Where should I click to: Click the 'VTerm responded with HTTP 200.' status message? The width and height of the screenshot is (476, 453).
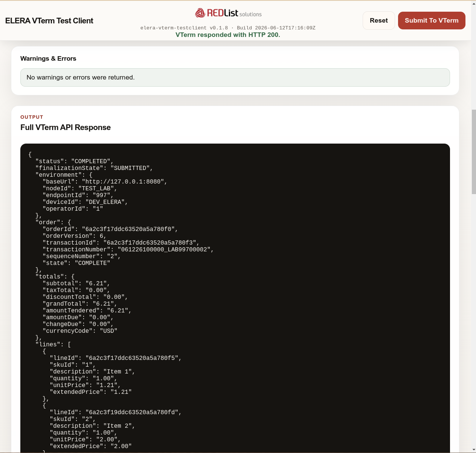pos(228,35)
